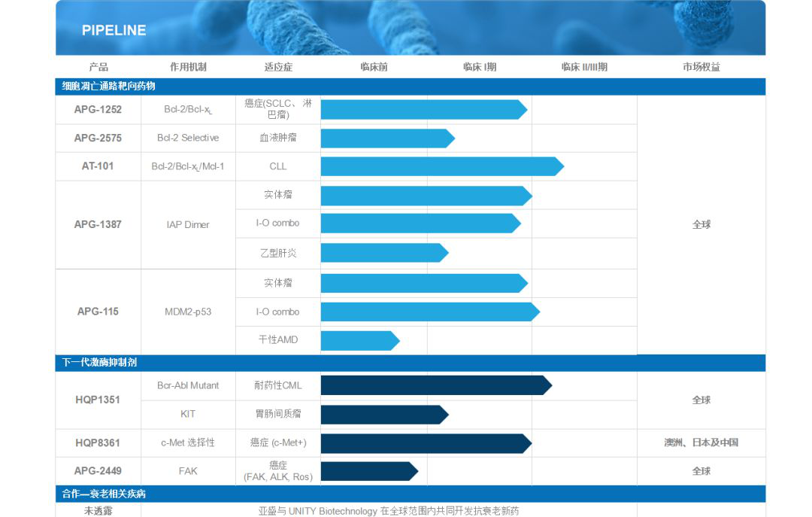This screenshot has width=812, height=517.
Task: Click the 细胞凋亡通路靶向药物 section header
Action: [x=411, y=86]
